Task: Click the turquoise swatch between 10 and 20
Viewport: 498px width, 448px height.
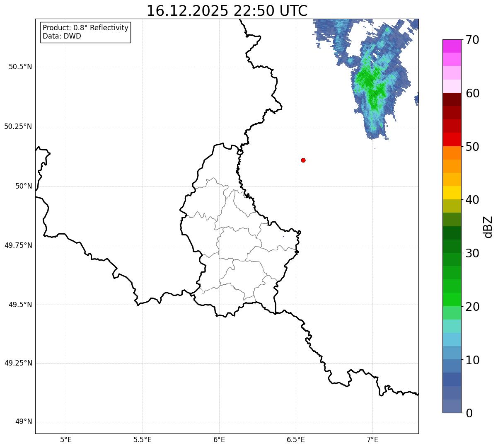Action: pos(452,326)
